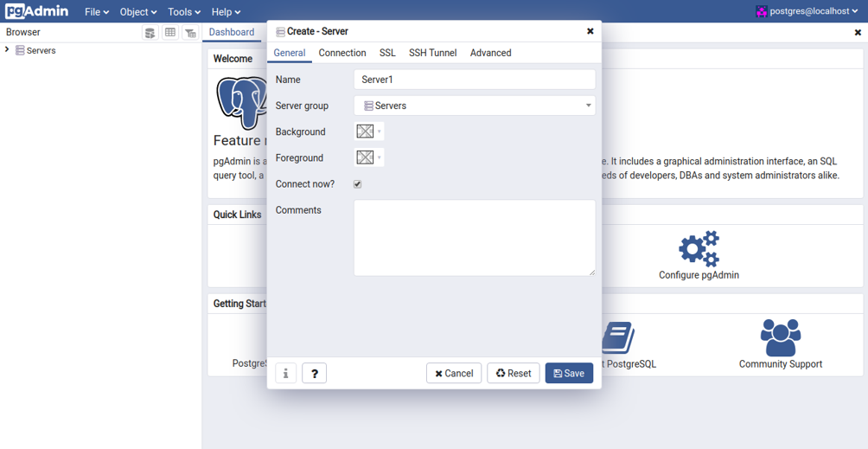The height and width of the screenshot is (449, 868).
Task: Open Configure pgAdmin gears icon
Action: (x=699, y=248)
